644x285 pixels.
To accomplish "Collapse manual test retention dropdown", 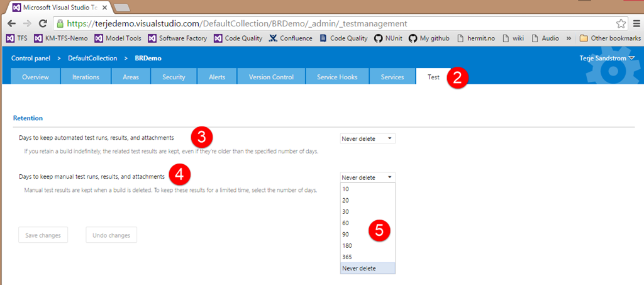I will coord(368,177).
